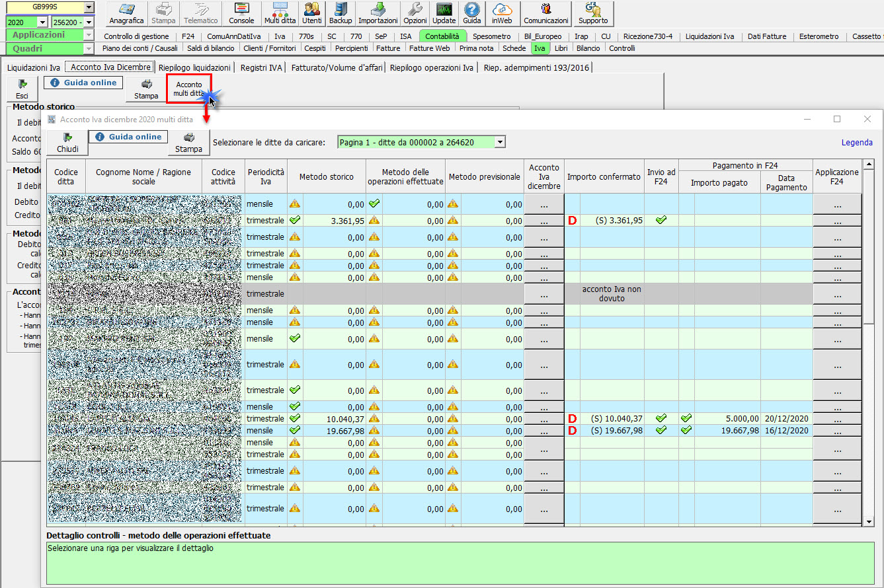Select the Riepilogo liquidazioni tab
This screenshot has width=884, height=588.
tap(194, 67)
